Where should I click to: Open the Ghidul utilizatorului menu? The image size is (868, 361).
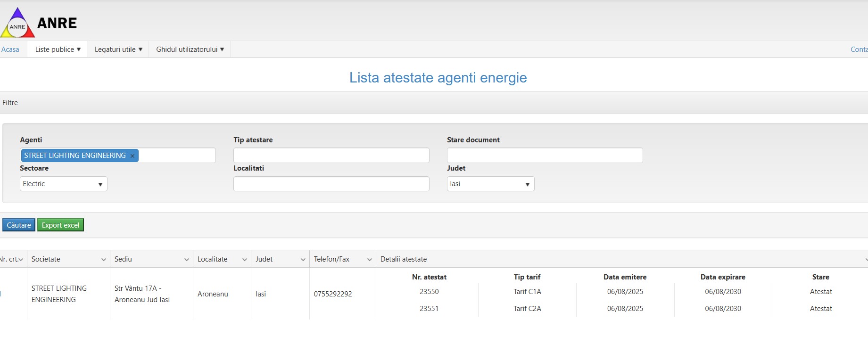(190, 49)
